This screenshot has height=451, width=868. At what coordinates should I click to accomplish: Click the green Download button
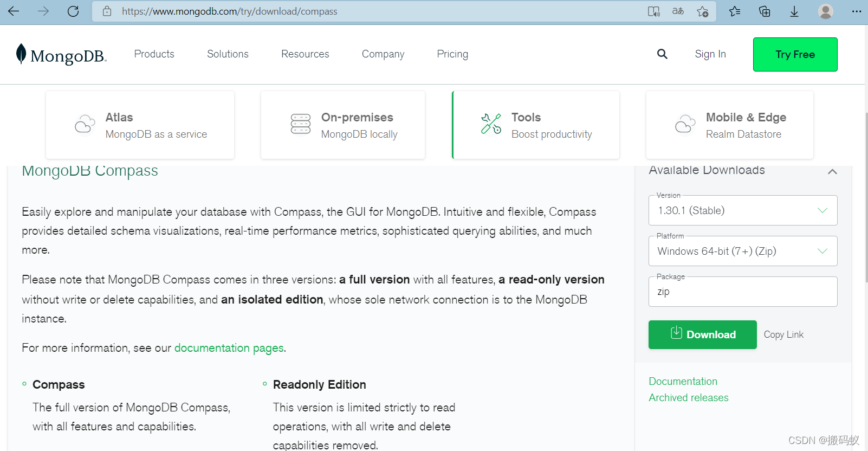pyautogui.click(x=703, y=334)
